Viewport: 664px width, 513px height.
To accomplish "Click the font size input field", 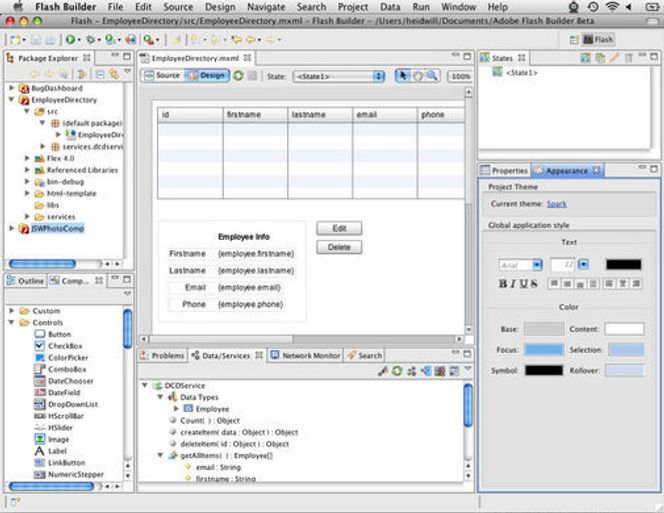I will 563,265.
